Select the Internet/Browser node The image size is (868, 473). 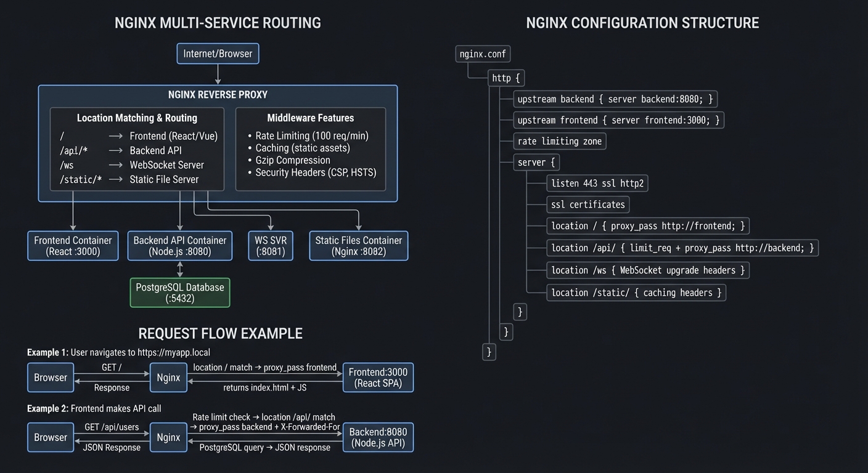tap(218, 54)
